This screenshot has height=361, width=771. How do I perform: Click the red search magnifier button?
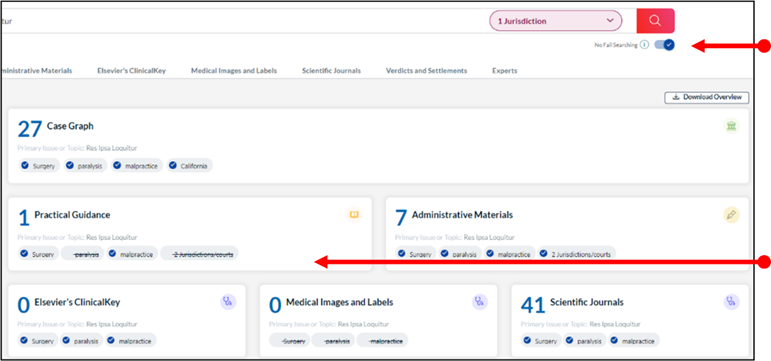point(655,21)
